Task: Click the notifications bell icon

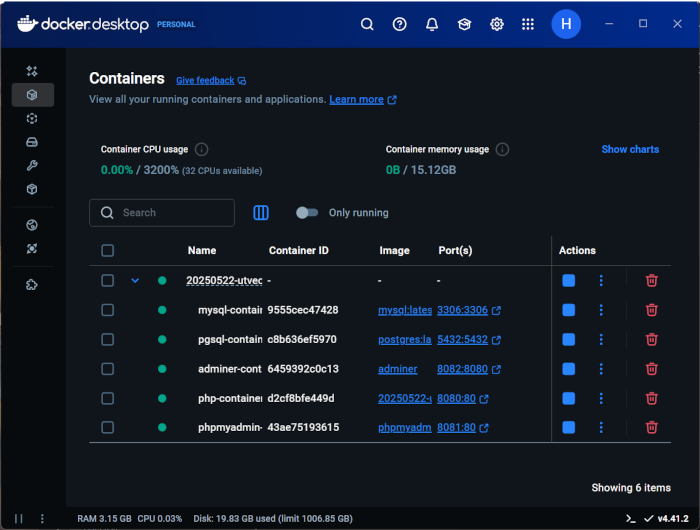Action: (x=432, y=24)
